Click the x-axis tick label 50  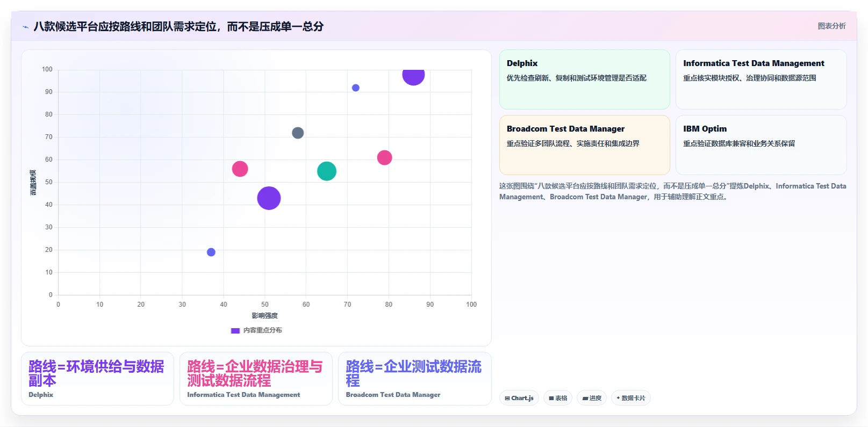click(264, 305)
